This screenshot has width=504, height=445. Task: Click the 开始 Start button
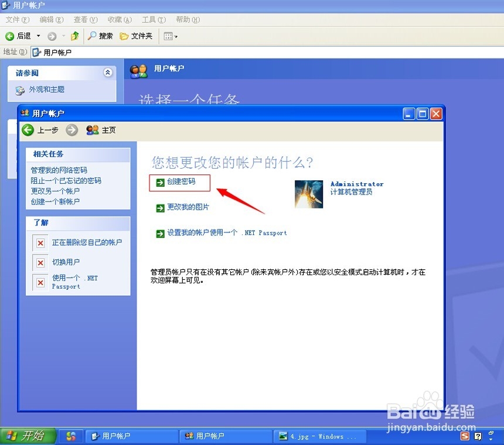(28, 436)
